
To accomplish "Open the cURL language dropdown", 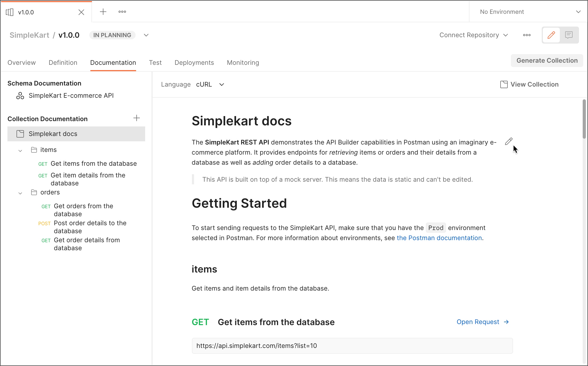I will (x=210, y=84).
